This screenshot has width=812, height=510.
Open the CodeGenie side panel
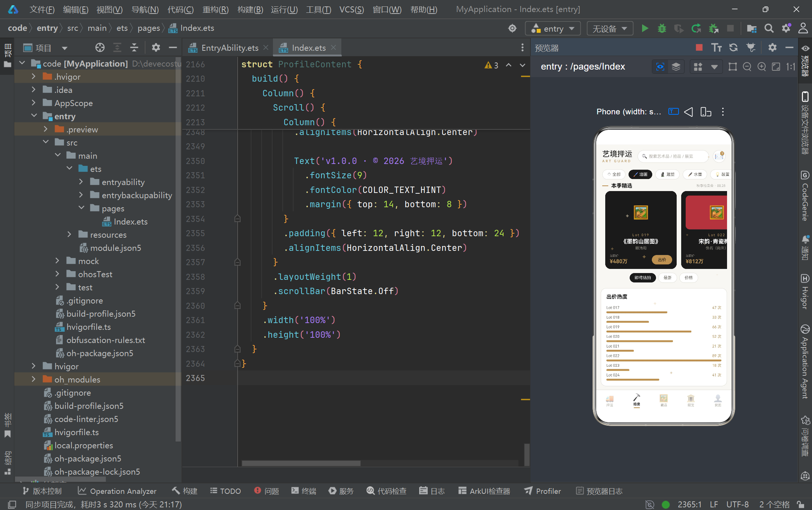pyautogui.click(x=805, y=196)
